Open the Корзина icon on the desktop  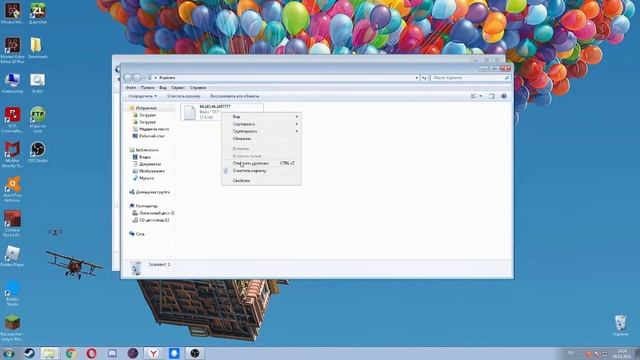click(x=620, y=325)
